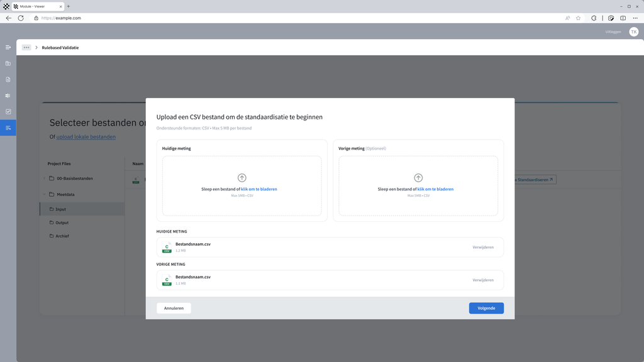Click the browser back arrow
The width and height of the screenshot is (644, 362).
9,18
